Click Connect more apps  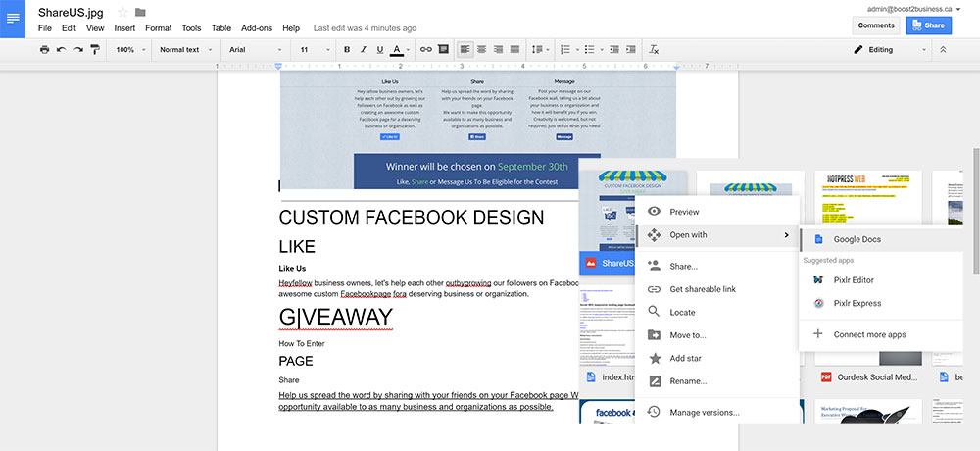[x=881, y=334]
